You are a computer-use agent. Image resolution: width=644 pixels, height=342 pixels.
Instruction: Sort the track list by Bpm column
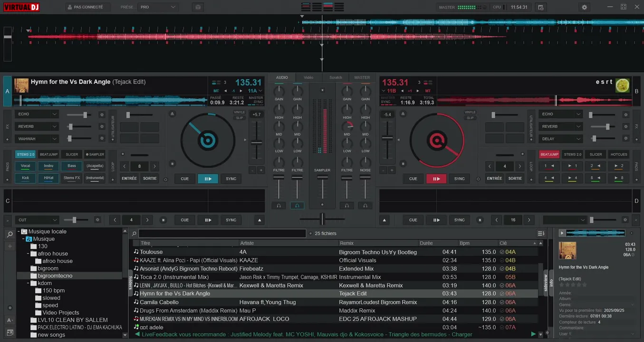click(478, 243)
